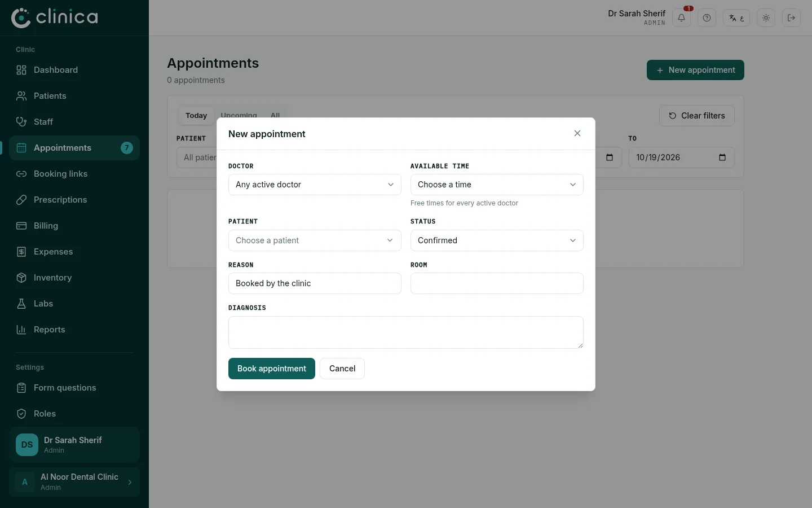
Task: Click the Billing card icon
Action: [21, 226]
